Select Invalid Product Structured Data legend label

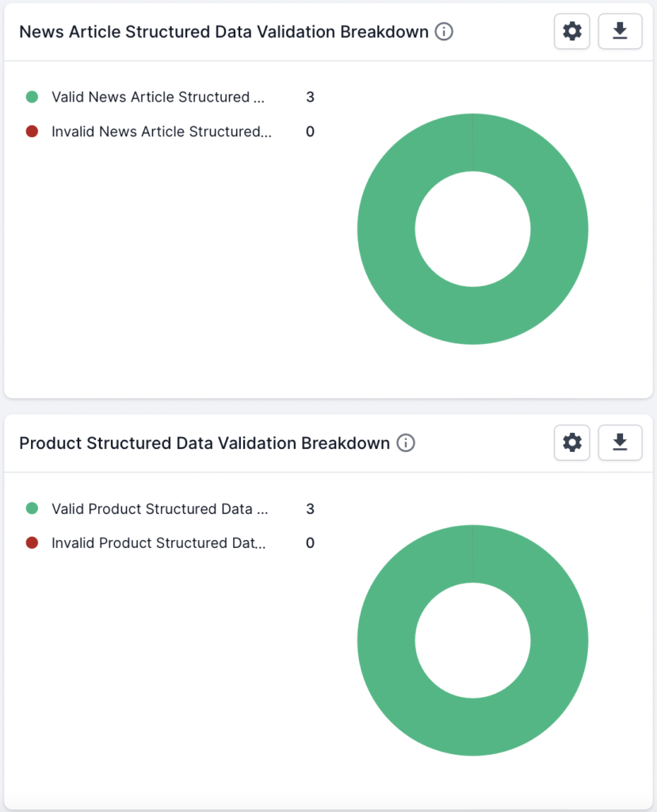point(159,542)
